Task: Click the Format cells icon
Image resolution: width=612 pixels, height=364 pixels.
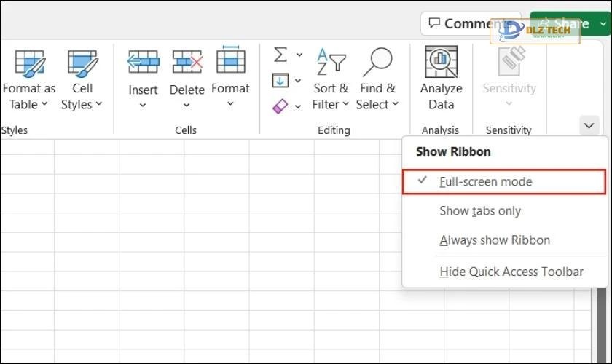Action: [x=230, y=62]
